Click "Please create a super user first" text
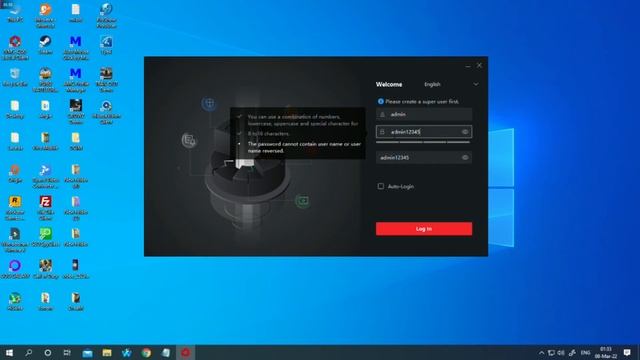Screen dimensions: 640x360 pos(422,101)
